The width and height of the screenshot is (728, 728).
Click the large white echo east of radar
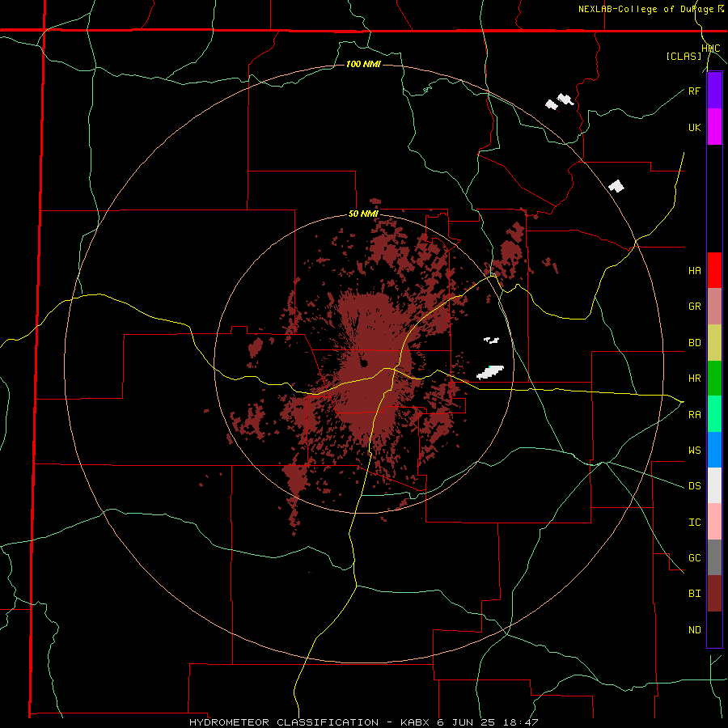point(490,372)
